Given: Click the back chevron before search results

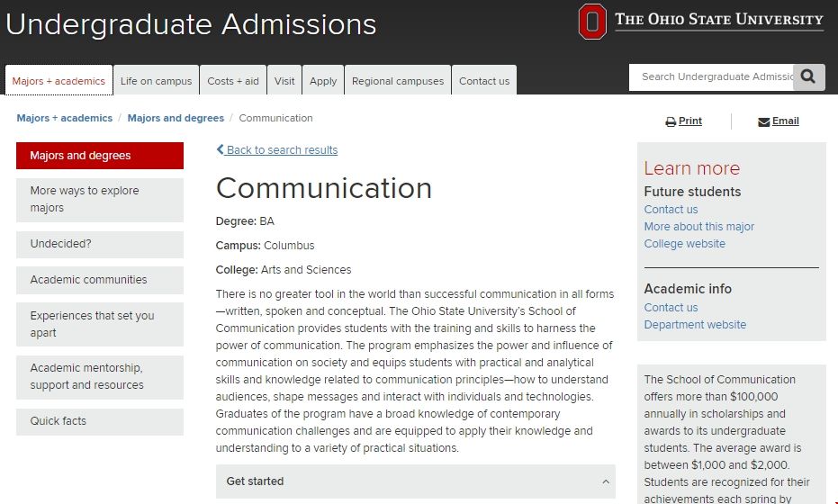Looking at the screenshot, I should [x=221, y=150].
